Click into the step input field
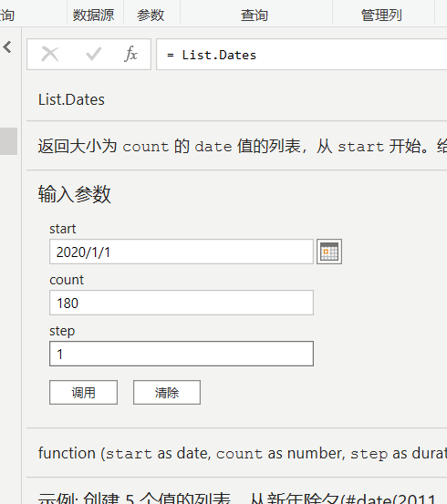The height and width of the screenshot is (504, 447). click(182, 354)
